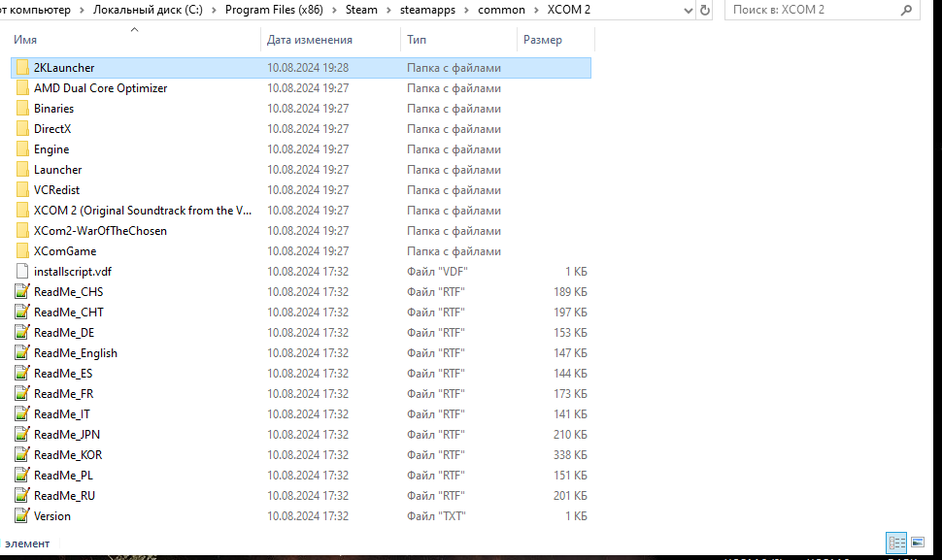Click the 210 КБ size of ReadMe_JPN

coord(570,435)
